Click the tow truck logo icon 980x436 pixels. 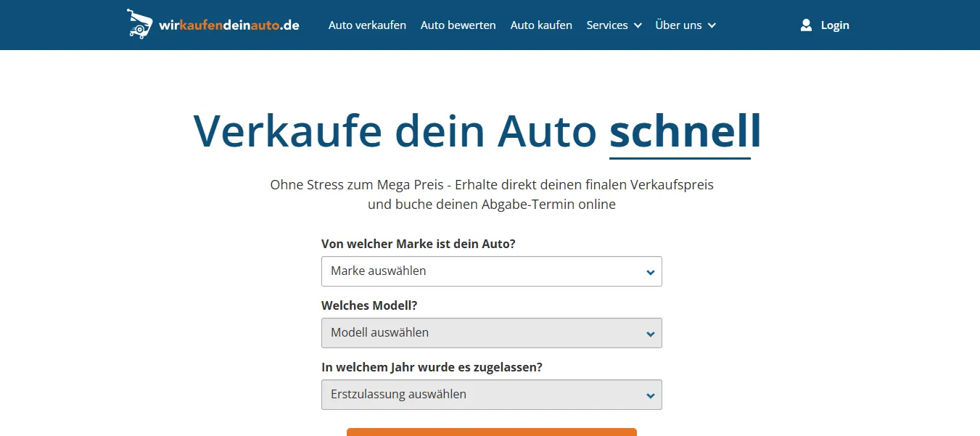pyautogui.click(x=140, y=24)
